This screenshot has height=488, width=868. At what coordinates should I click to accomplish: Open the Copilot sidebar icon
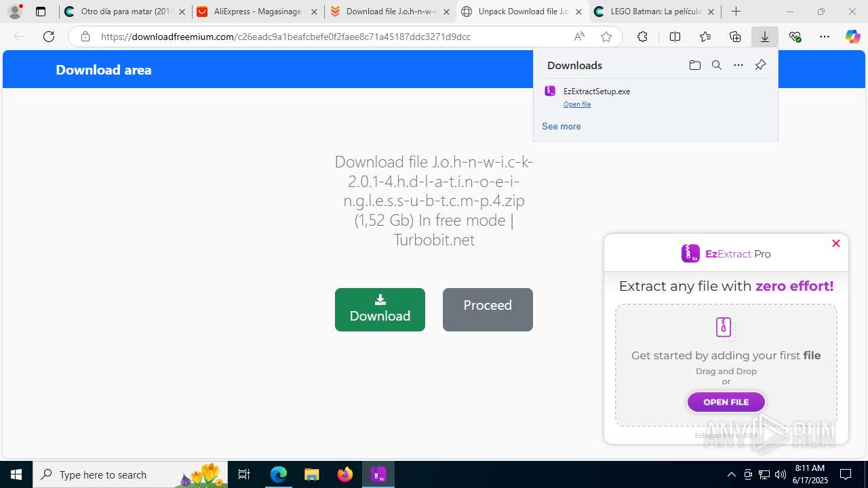pyautogui.click(x=852, y=37)
